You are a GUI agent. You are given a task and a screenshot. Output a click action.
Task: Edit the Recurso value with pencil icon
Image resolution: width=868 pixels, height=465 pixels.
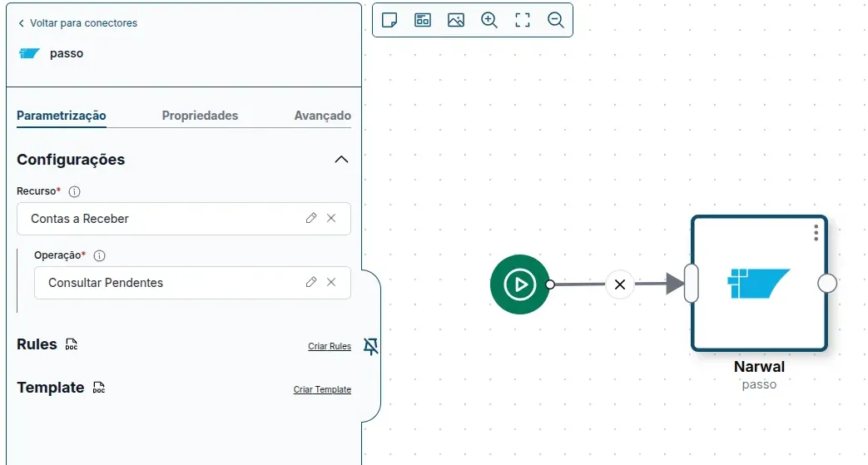pyautogui.click(x=311, y=218)
